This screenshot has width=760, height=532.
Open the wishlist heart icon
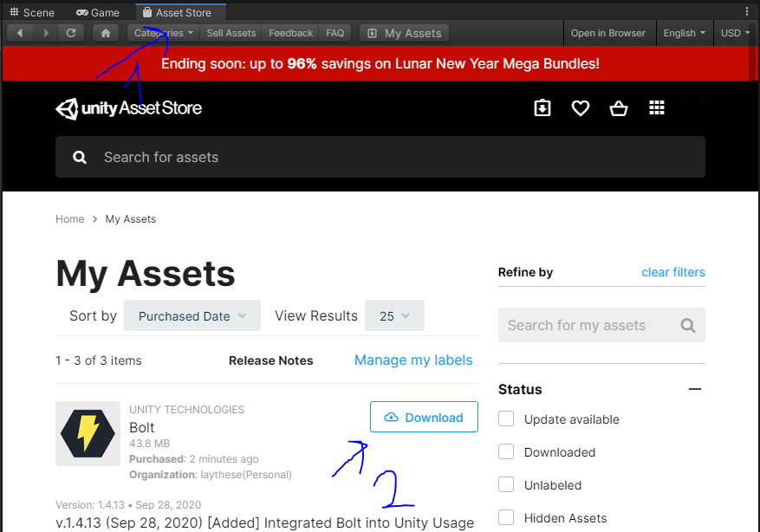point(580,107)
